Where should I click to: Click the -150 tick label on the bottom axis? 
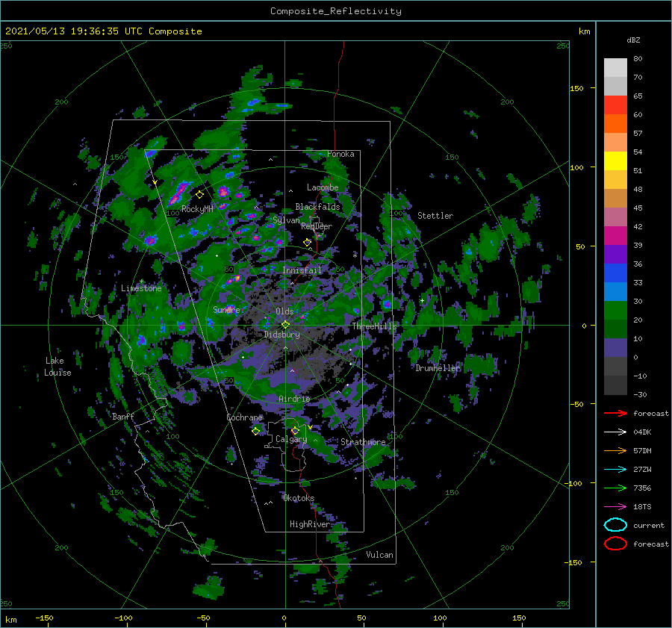tap(44, 618)
